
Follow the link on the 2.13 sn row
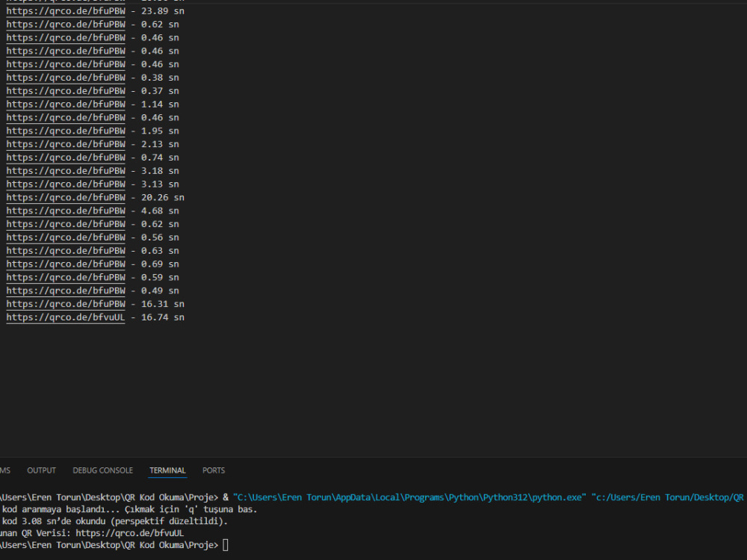66,144
